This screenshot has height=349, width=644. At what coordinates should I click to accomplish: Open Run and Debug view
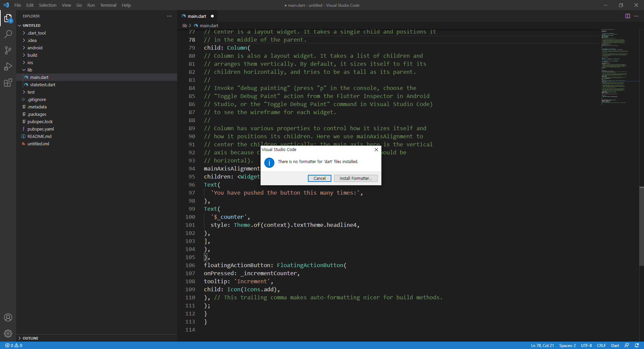coord(8,66)
